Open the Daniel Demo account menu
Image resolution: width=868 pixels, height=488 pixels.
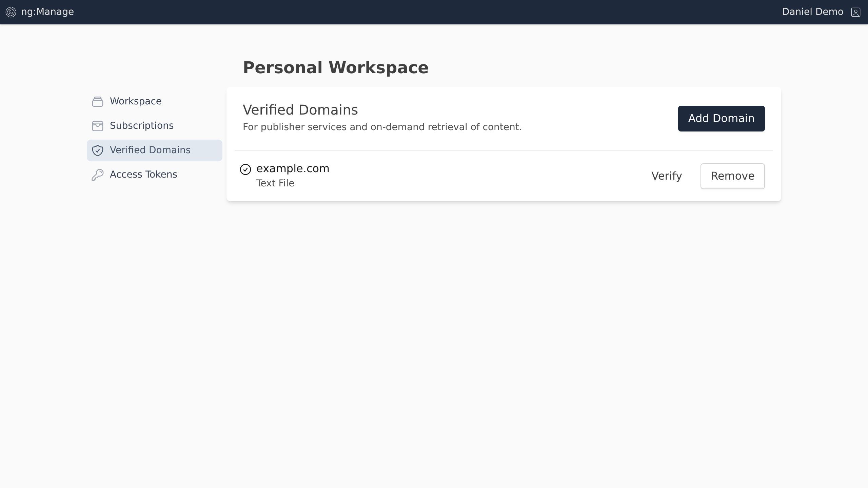tap(812, 12)
